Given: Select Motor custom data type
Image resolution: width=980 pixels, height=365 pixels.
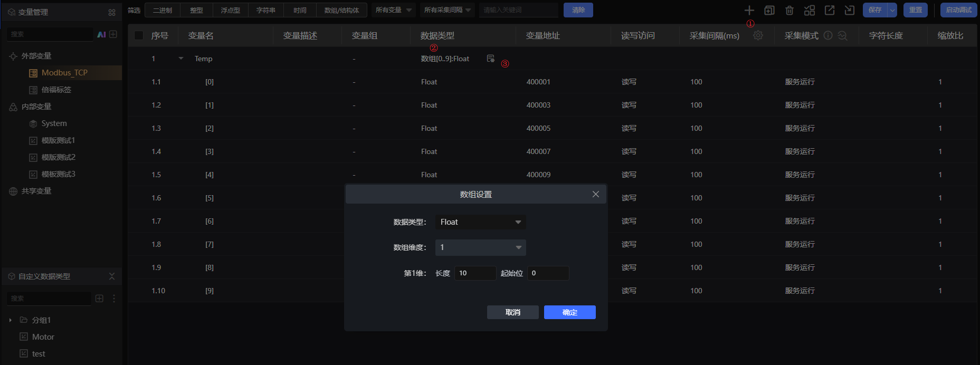Looking at the screenshot, I should pos(43,337).
